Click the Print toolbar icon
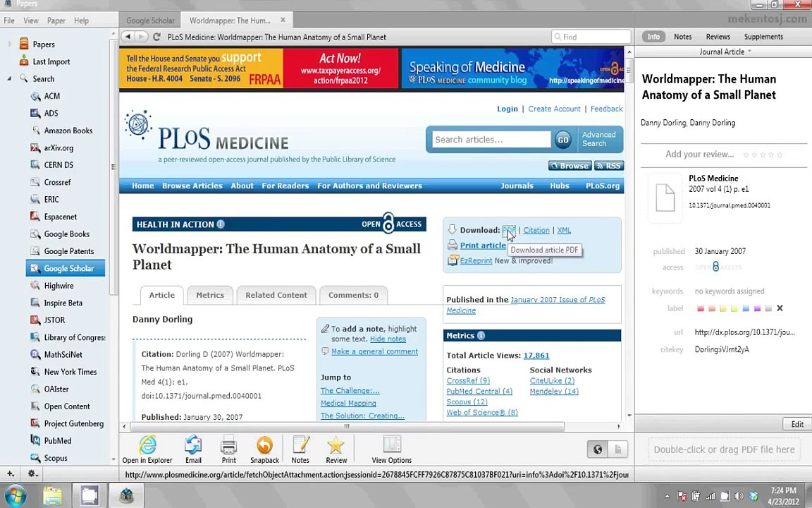The image size is (812, 508). coord(228,449)
